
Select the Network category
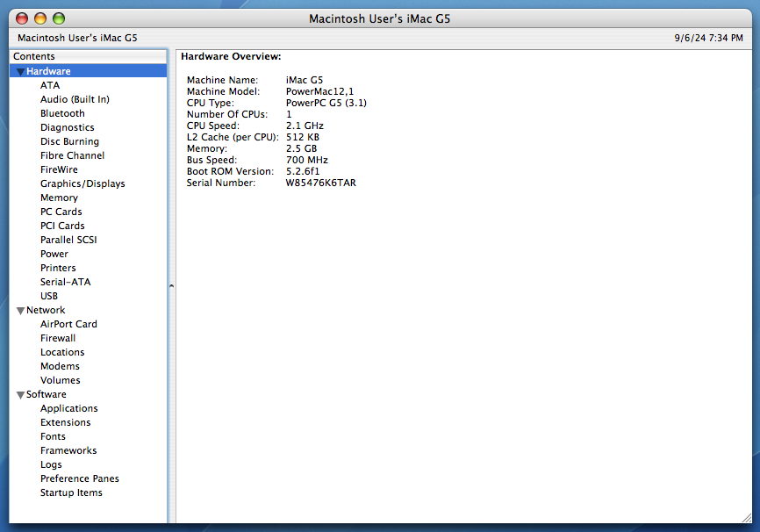(46, 311)
